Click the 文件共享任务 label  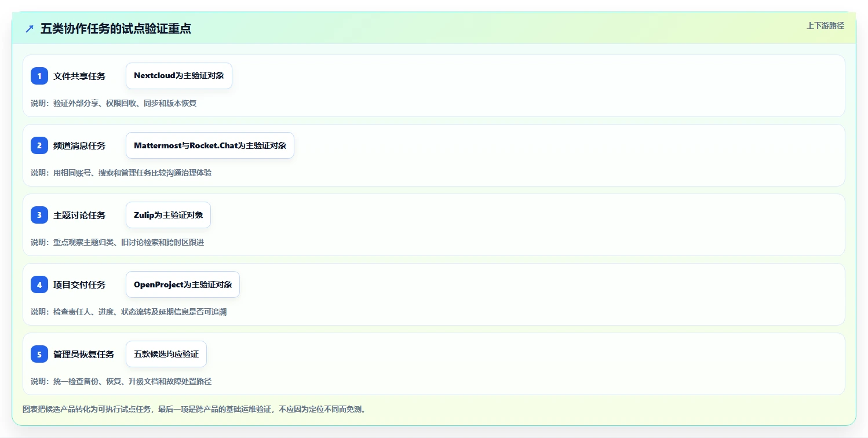tap(79, 76)
